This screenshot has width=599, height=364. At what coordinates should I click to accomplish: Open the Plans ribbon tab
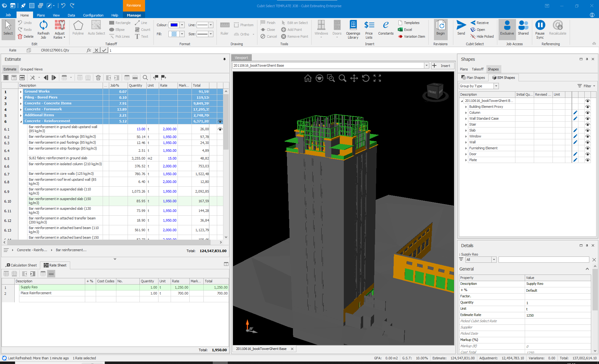[x=41, y=15]
